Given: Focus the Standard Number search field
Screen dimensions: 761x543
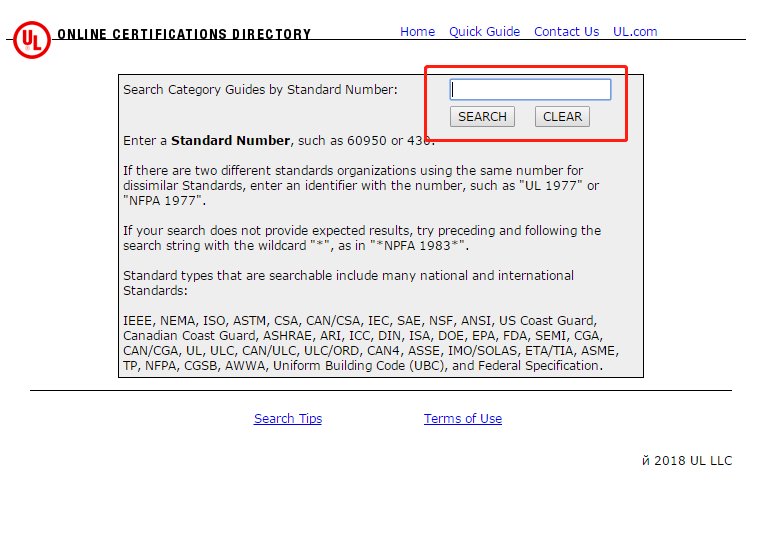Looking at the screenshot, I should coord(530,90).
